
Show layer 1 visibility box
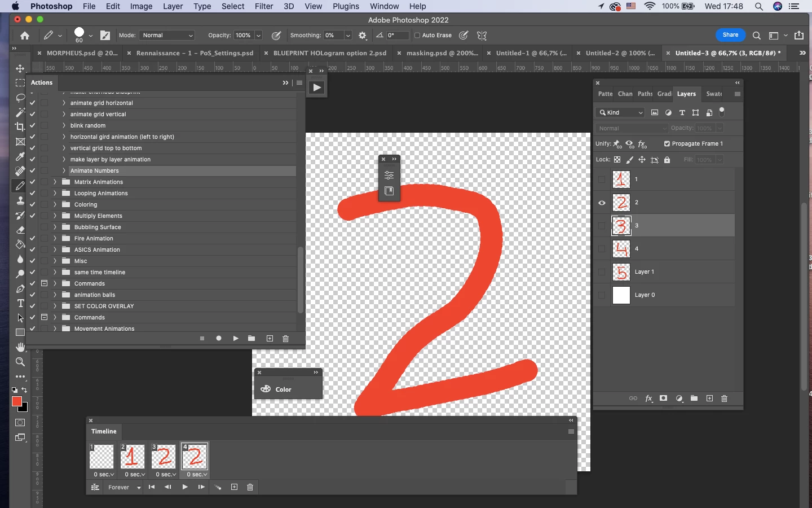click(602, 179)
